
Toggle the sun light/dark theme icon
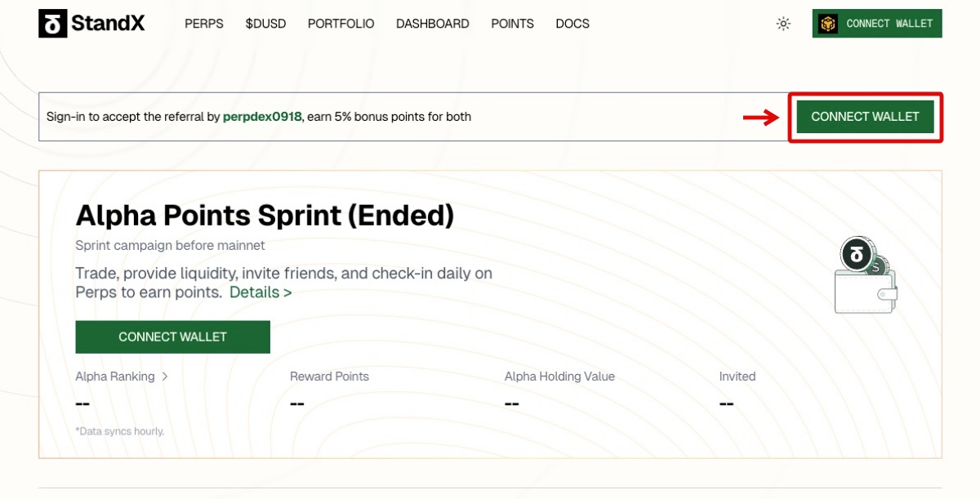coord(783,24)
